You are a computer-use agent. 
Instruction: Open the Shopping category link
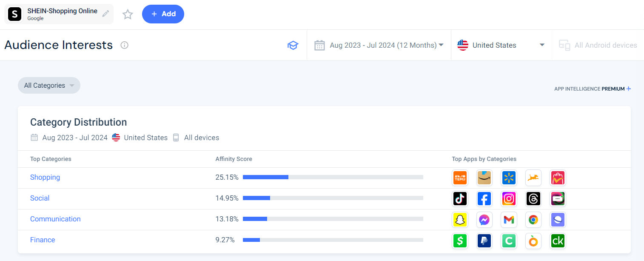(45, 177)
